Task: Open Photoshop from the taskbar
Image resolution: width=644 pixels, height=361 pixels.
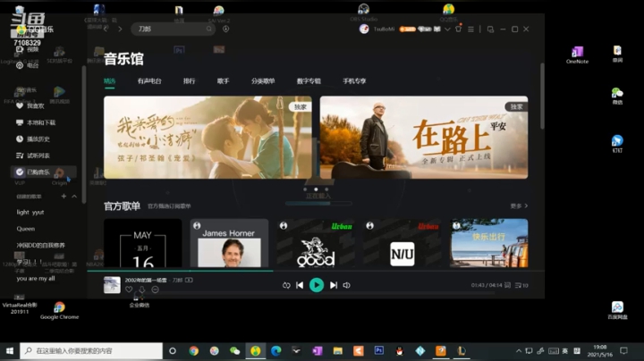Action: [x=378, y=351]
